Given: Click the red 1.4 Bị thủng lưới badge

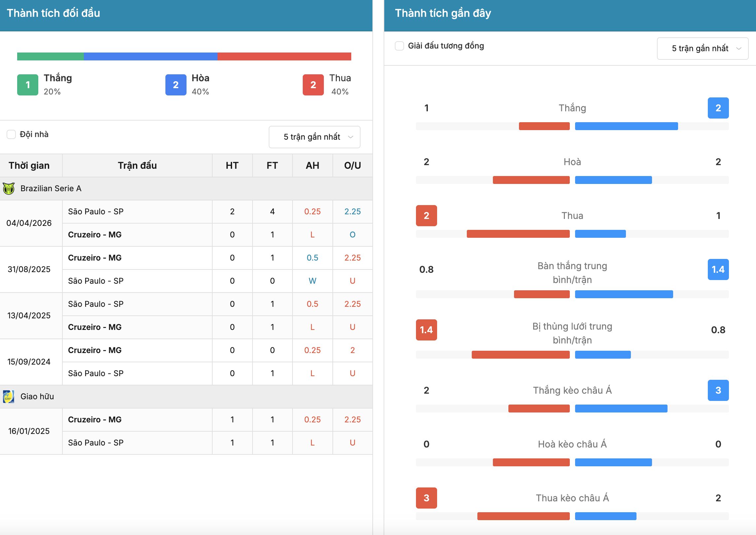Looking at the screenshot, I should 427,330.
